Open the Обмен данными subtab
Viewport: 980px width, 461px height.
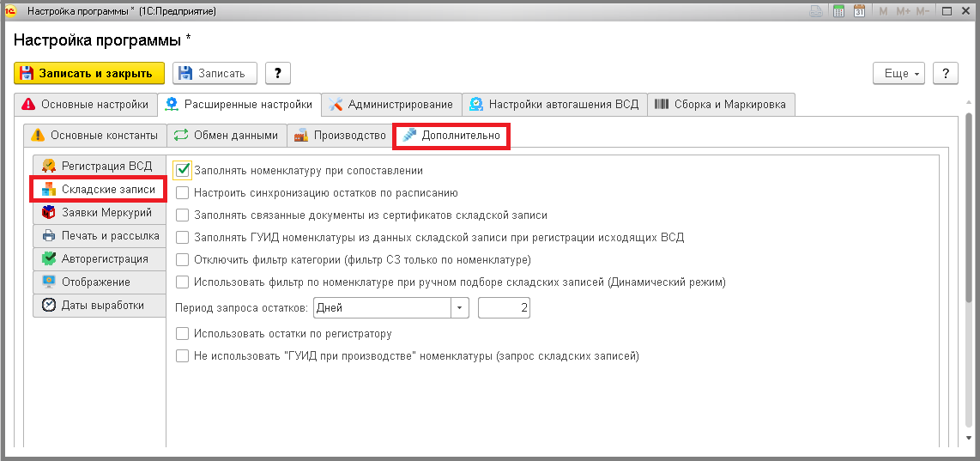[227, 135]
